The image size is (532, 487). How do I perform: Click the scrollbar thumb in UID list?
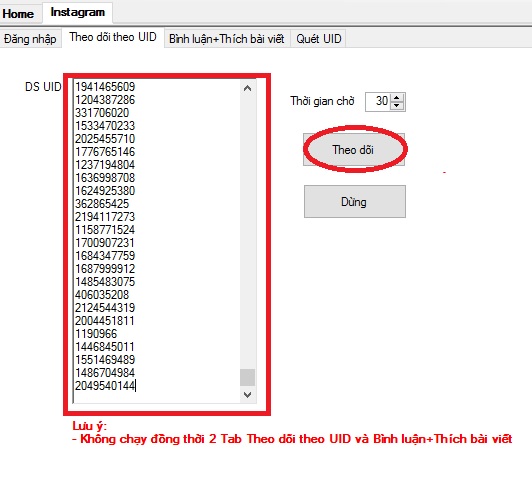248,377
